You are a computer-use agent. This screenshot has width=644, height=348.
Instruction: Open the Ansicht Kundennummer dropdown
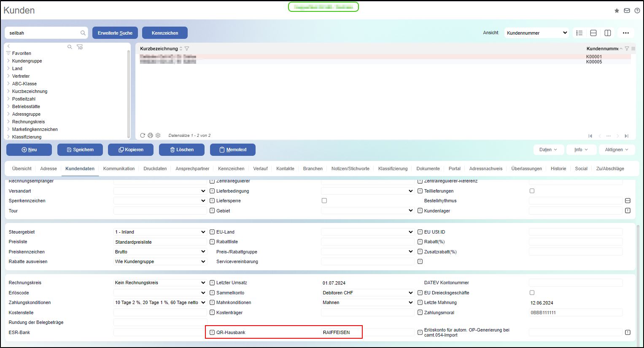(x=536, y=33)
